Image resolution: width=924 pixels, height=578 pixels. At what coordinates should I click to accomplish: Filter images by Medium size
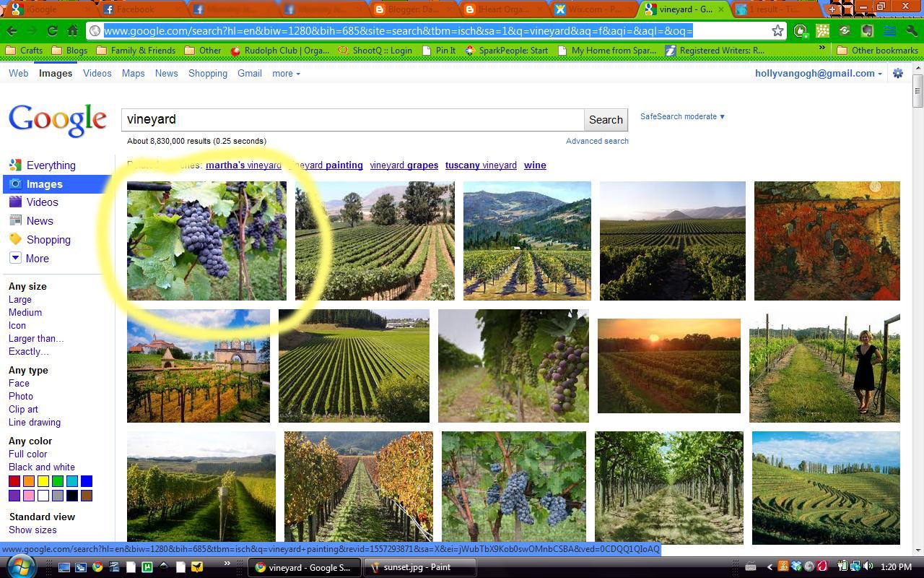[x=25, y=313]
